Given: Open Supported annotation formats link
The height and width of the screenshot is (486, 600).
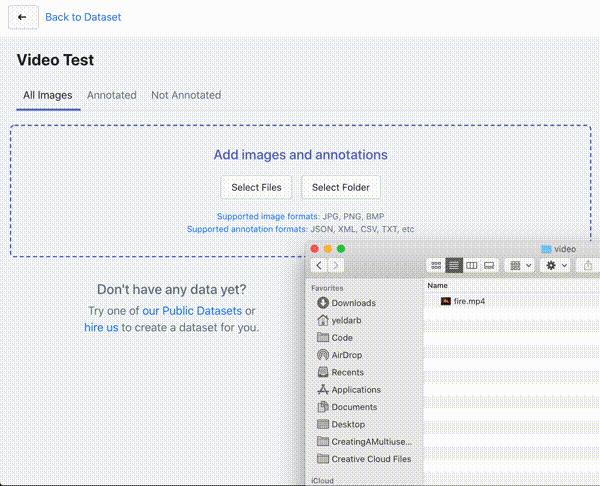Looking at the screenshot, I should click(x=247, y=229).
